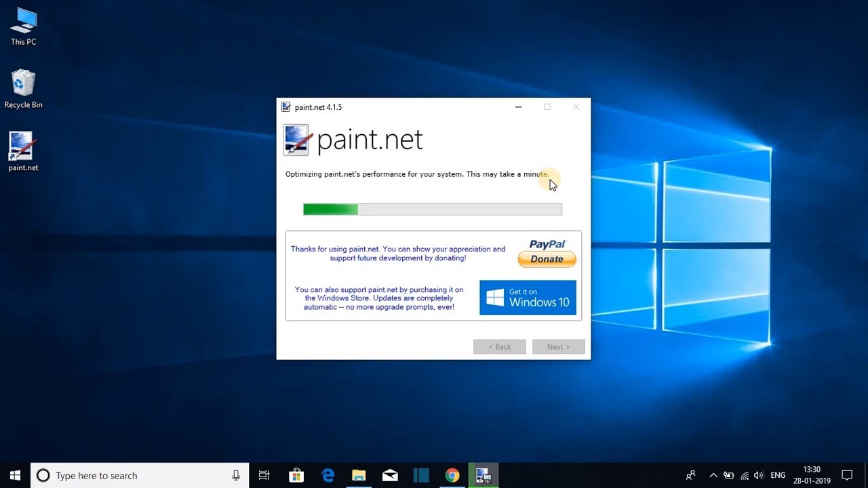
Task: Click the disabled close button of installer
Action: tap(576, 107)
